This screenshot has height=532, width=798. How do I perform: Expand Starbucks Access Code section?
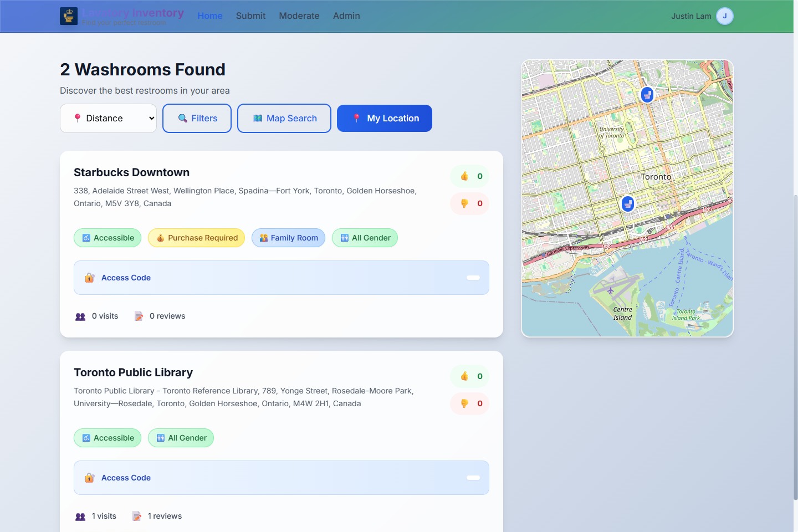282,278
